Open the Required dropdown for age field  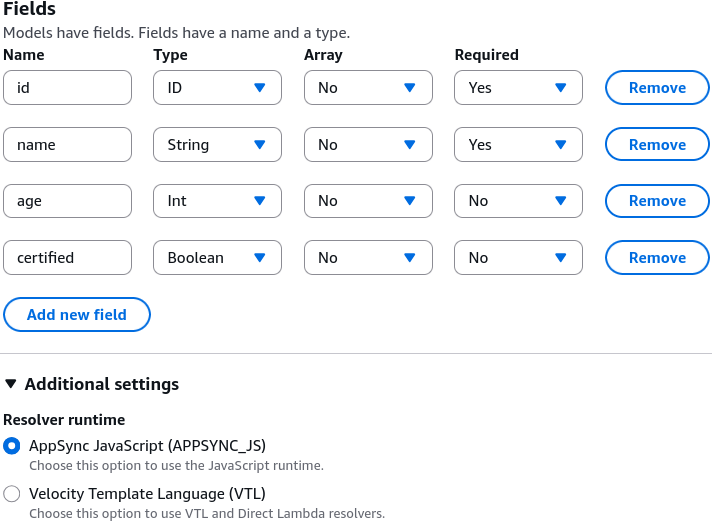[x=518, y=201]
